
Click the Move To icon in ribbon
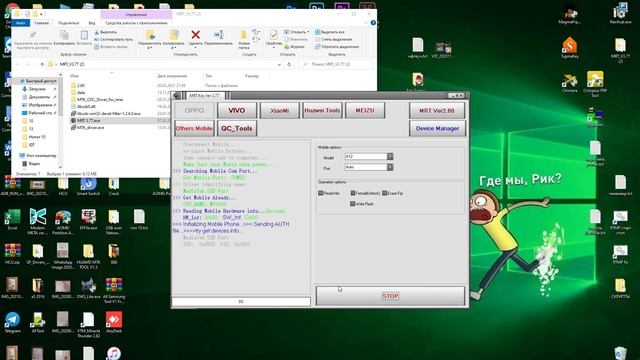tap(150, 35)
